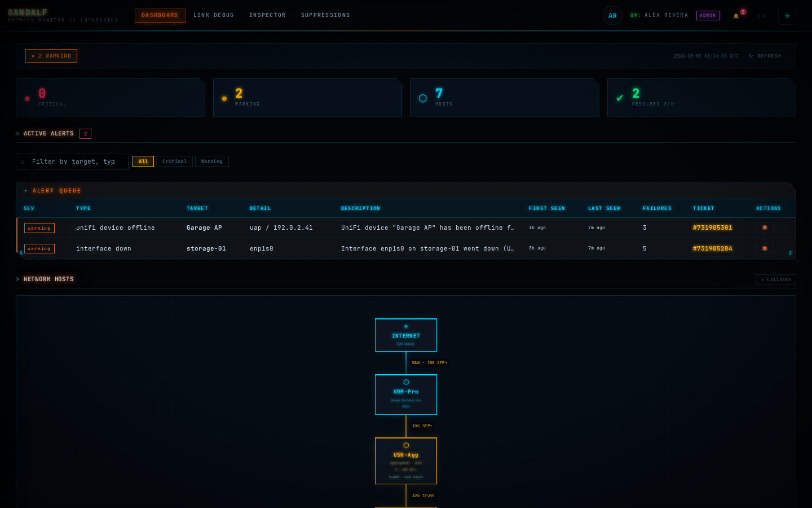Image resolution: width=812 pixels, height=508 pixels.
Task: Open ticket #731905301
Action: click(712, 228)
